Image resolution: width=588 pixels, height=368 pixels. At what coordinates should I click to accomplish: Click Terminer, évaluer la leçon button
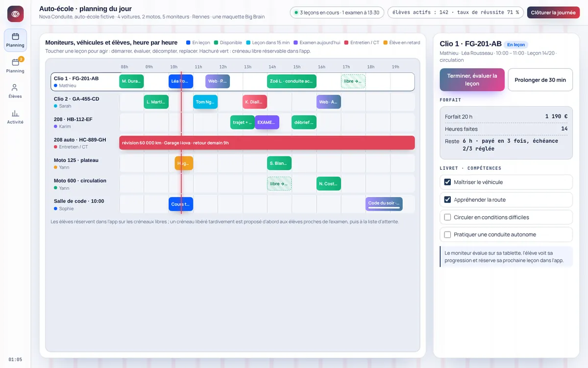[472, 79]
